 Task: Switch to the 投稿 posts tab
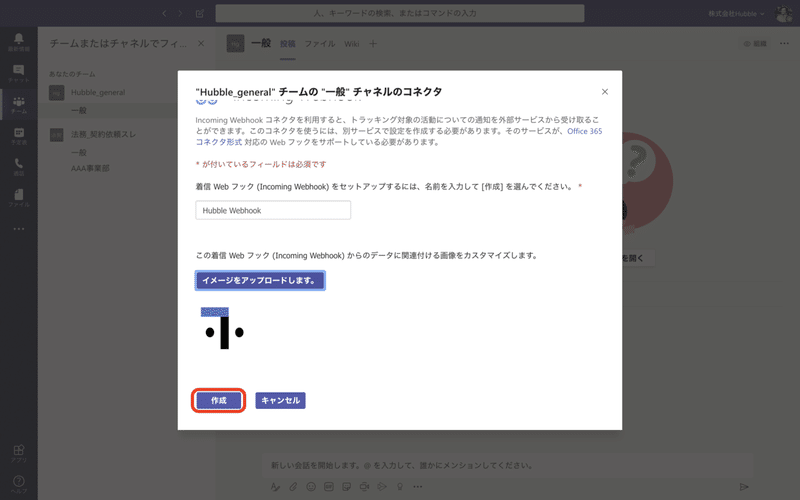point(288,44)
